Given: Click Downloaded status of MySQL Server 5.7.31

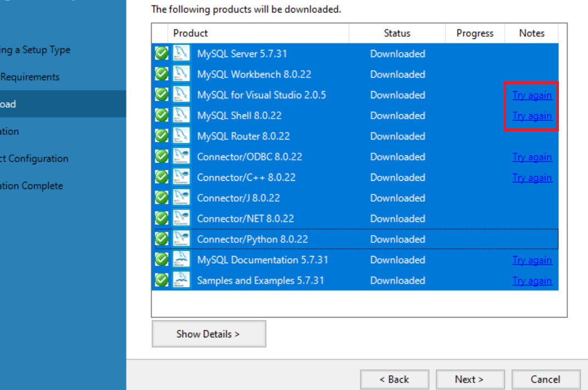Looking at the screenshot, I should (397, 54).
